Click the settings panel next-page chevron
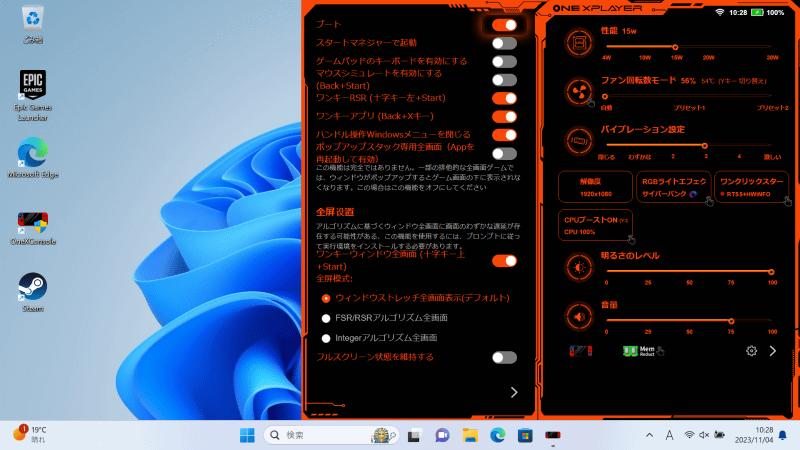Screen dimensions: 800x450 514,392
